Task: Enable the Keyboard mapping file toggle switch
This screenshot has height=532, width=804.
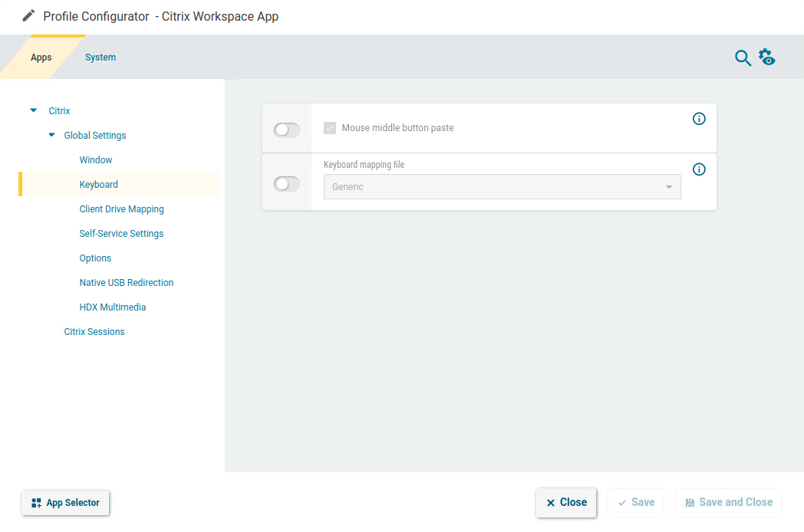Action: [286, 184]
